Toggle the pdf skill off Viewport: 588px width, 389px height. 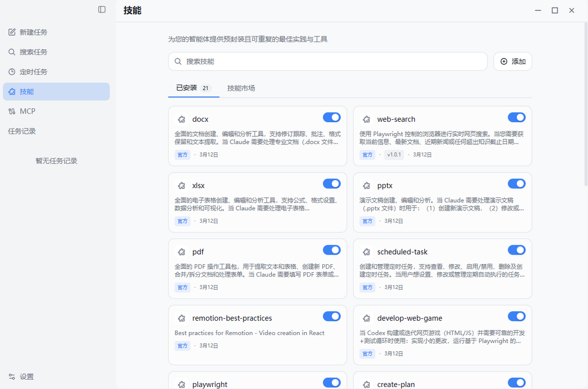coord(332,250)
